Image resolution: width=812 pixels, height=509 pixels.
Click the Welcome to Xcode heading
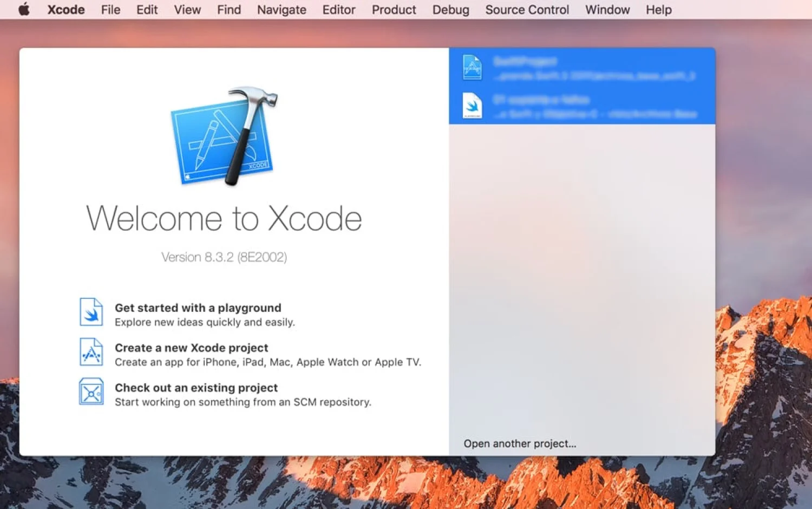[x=224, y=218]
